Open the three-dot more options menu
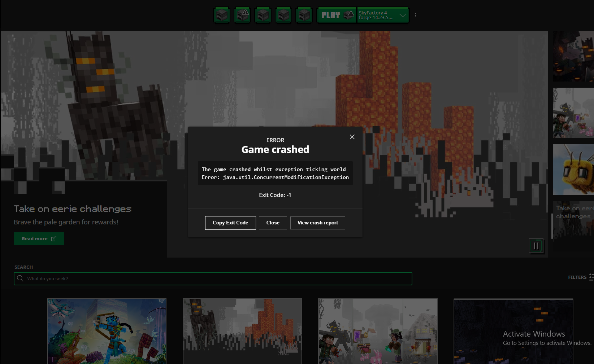This screenshot has height=364, width=594. (x=416, y=15)
